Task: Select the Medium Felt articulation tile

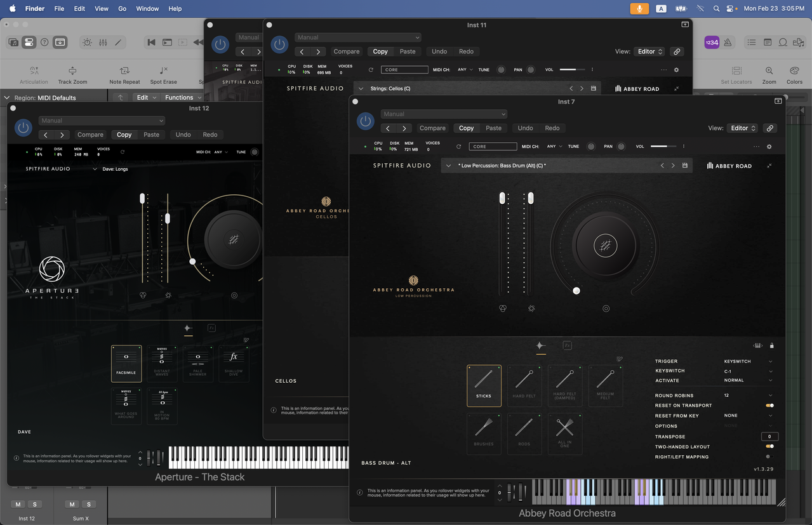Action: [x=606, y=385]
